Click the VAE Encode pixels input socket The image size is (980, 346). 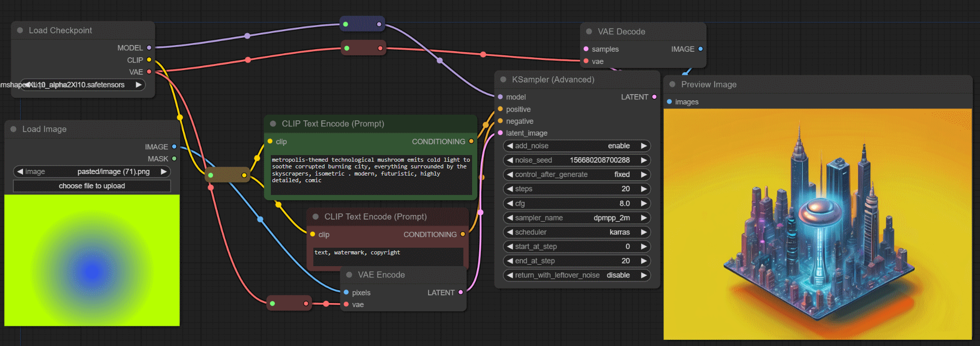[347, 293]
